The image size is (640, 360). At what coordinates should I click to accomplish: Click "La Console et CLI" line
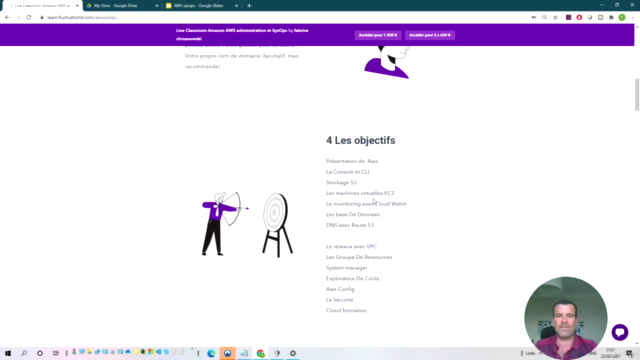click(347, 172)
